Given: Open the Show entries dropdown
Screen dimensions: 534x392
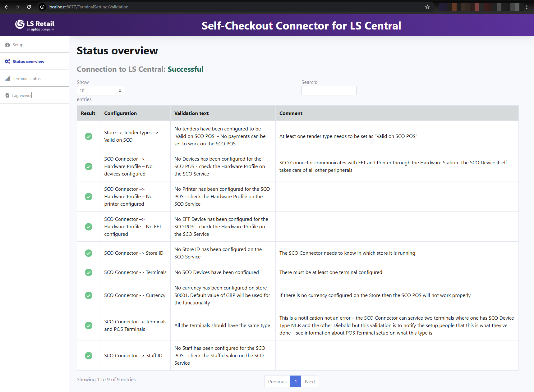Looking at the screenshot, I should (x=101, y=91).
